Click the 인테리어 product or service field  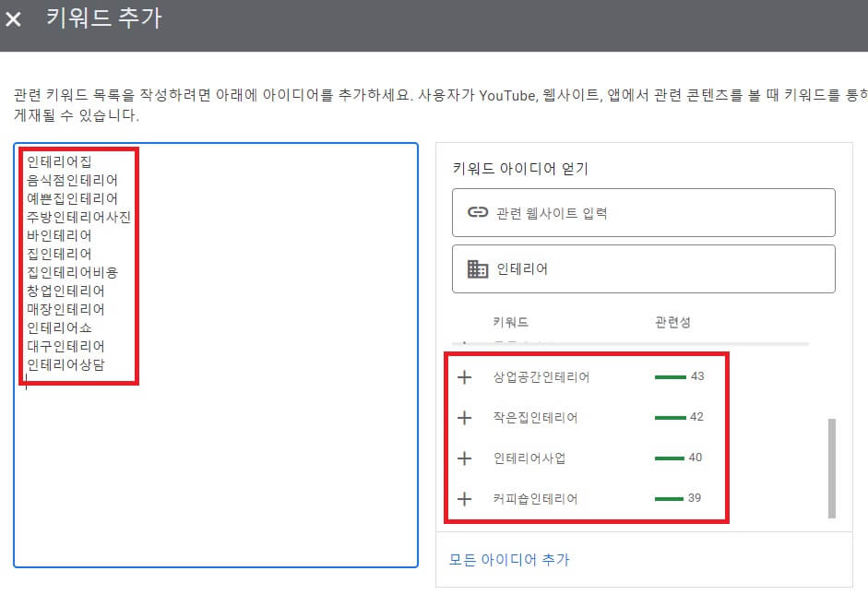(643, 269)
